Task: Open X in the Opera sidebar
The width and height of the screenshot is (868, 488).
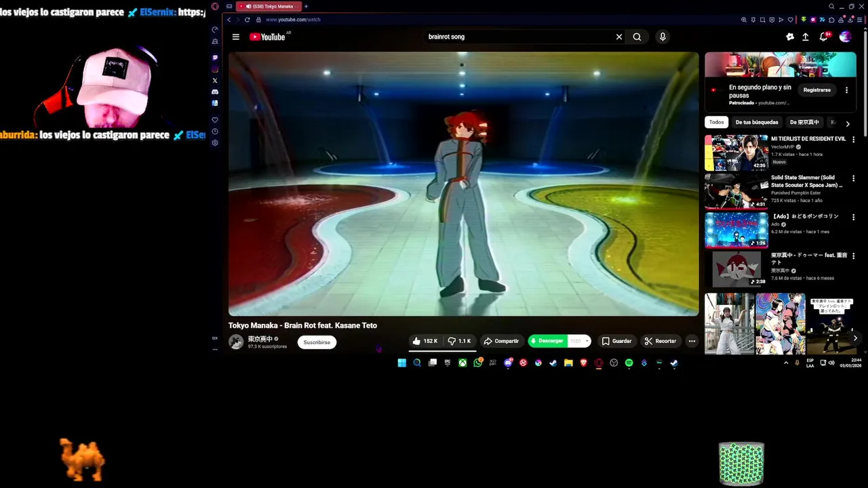Action: coord(215,81)
